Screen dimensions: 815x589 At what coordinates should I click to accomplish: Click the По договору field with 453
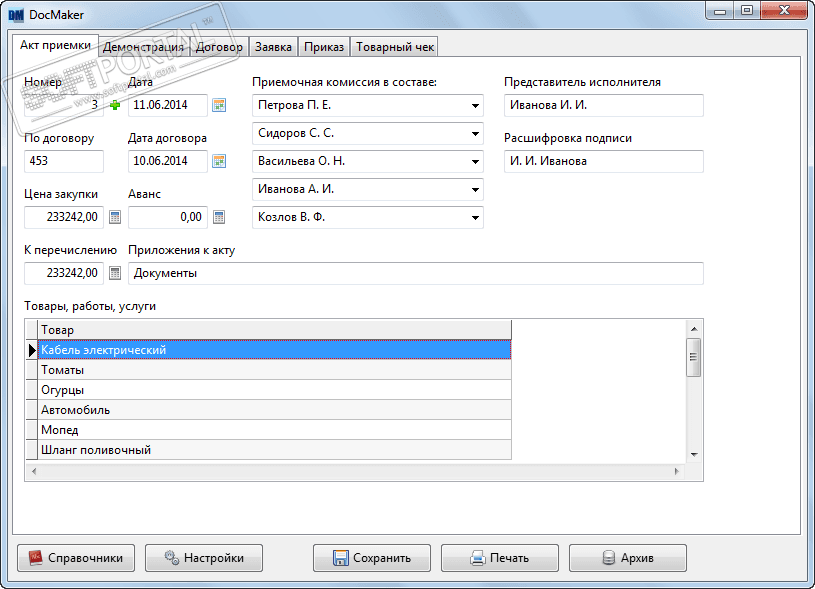pos(64,161)
